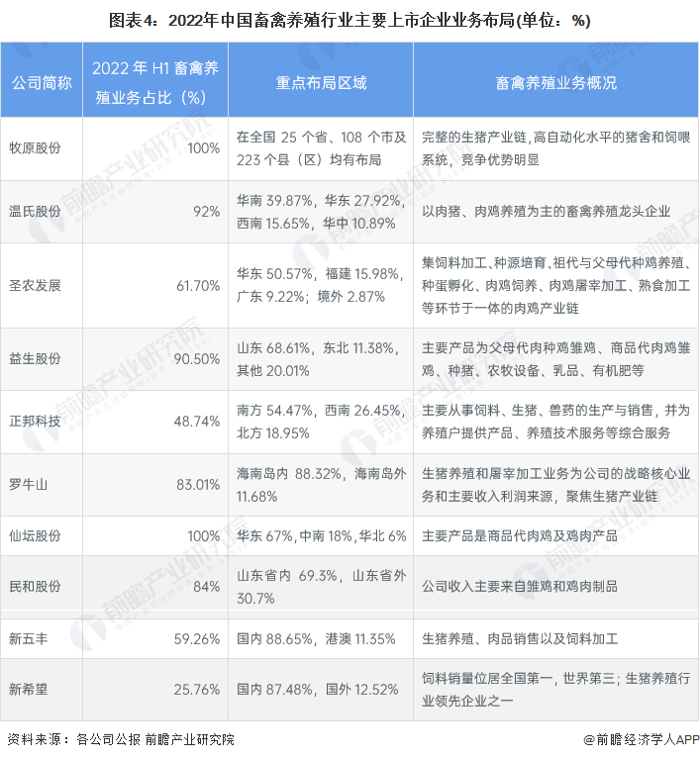Image resolution: width=700 pixels, height=760 pixels.
Task: Click the source note '资料来源：各公司公报'
Action: (73, 739)
